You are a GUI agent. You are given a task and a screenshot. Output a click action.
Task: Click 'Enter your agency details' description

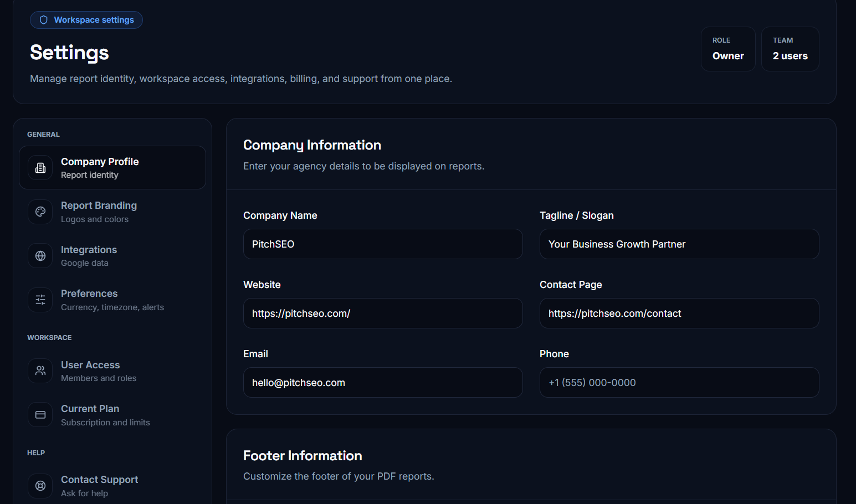[x=363, y=166]
